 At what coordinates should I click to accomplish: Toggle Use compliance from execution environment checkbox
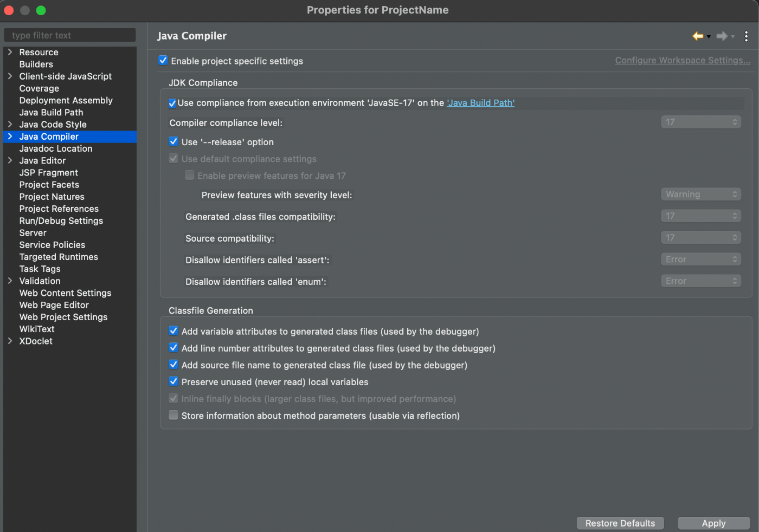click(x=172, y=103)
